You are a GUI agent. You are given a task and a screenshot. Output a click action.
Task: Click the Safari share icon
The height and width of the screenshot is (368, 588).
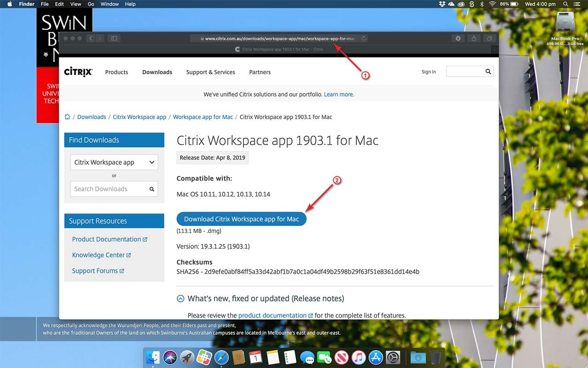point(474,39)
